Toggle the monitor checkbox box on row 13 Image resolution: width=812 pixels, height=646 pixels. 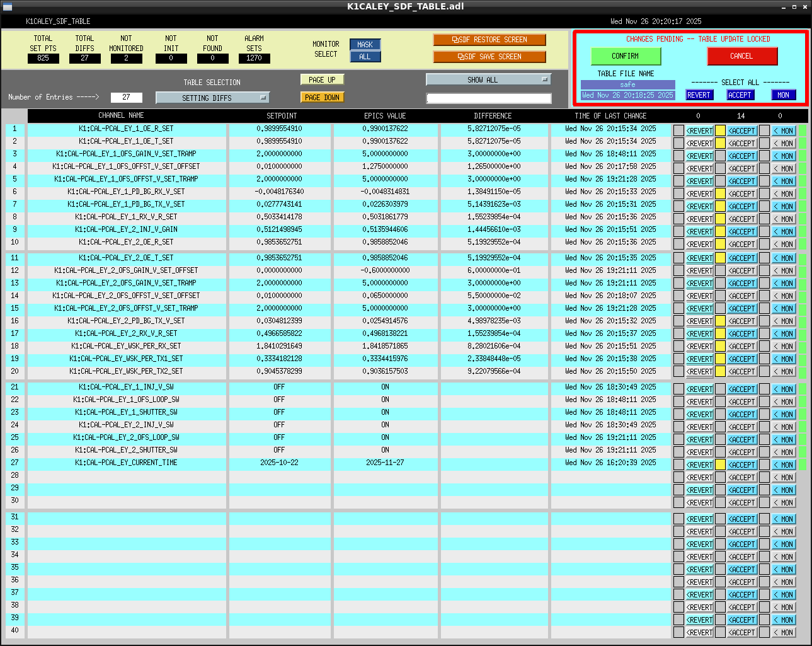click(x=764, y=284)
